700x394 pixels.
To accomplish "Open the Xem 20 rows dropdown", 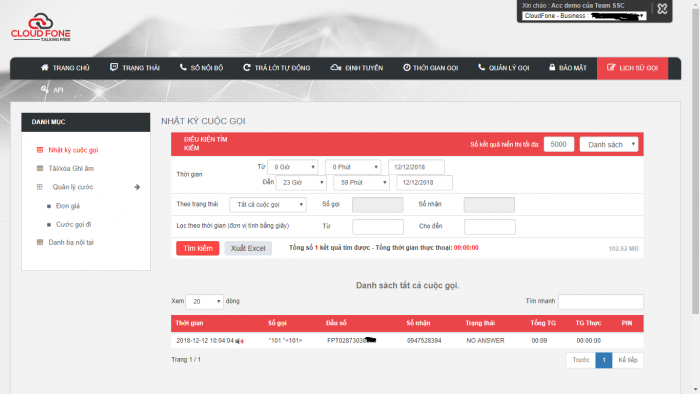I will click(x=204, y=302).
